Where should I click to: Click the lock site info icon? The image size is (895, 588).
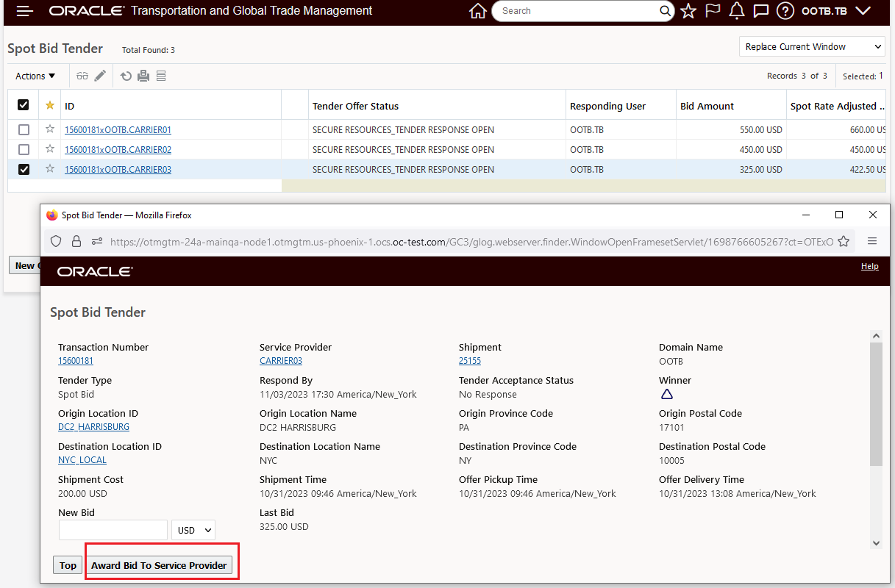tap(76, 241)
